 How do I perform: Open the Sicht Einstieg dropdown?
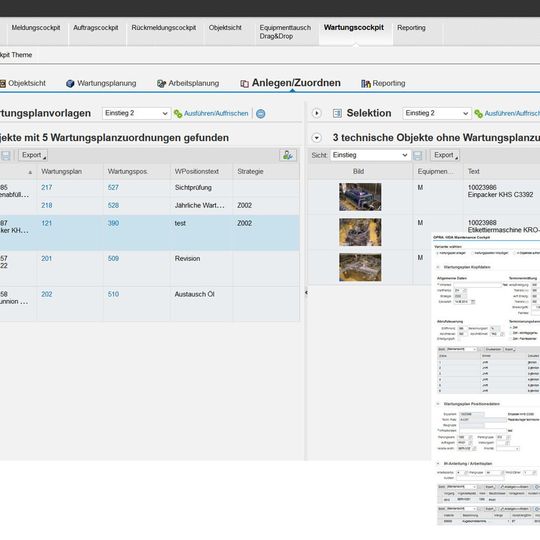pyautogui.click(x=370, y=155)
